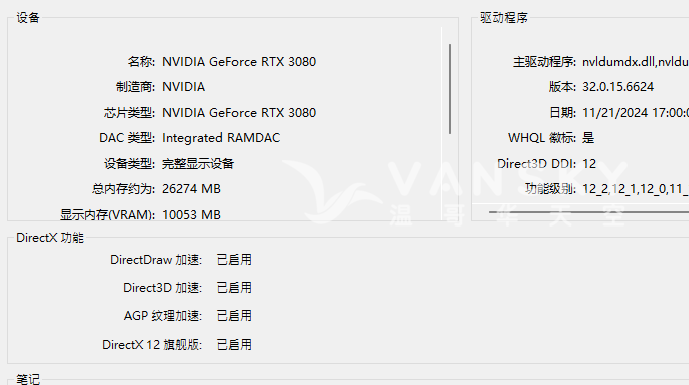689x385 pixels.
Task: Click the 主驱动程序: label
Action: coord(544,62)
